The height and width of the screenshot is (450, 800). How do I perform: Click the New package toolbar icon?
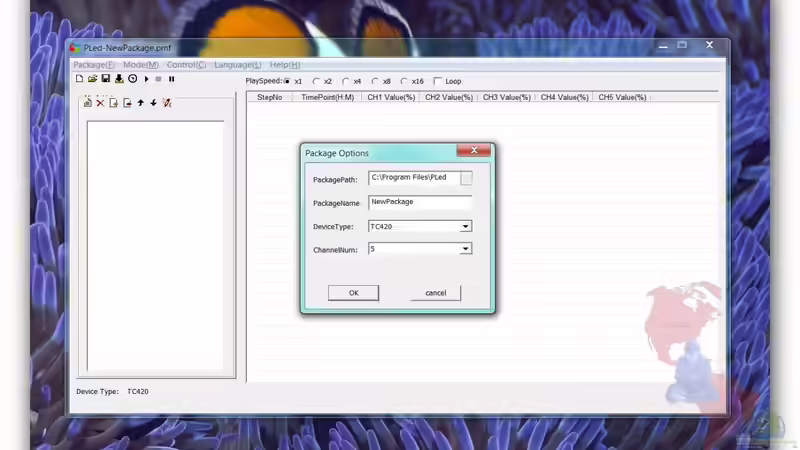point(80,79)
